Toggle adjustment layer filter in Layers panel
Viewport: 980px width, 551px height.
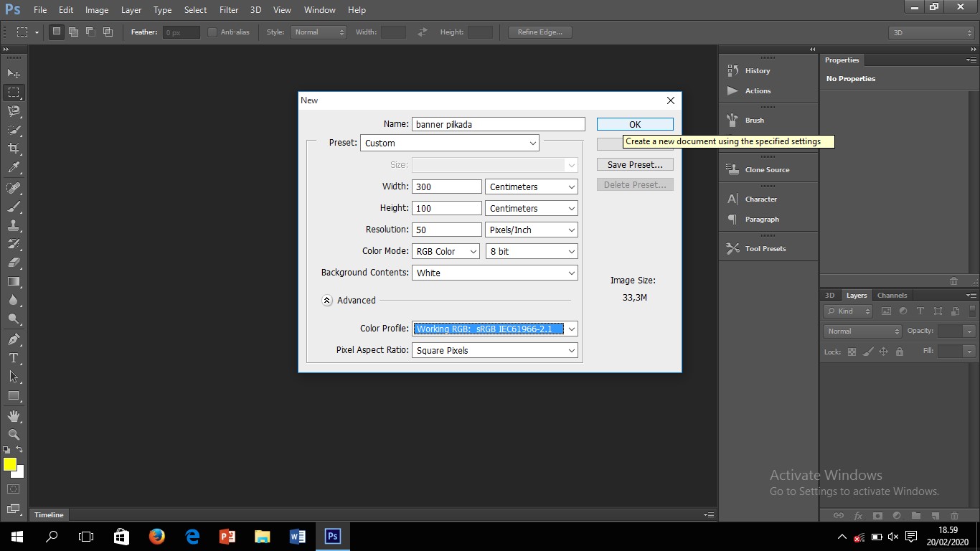click(903, 311)
